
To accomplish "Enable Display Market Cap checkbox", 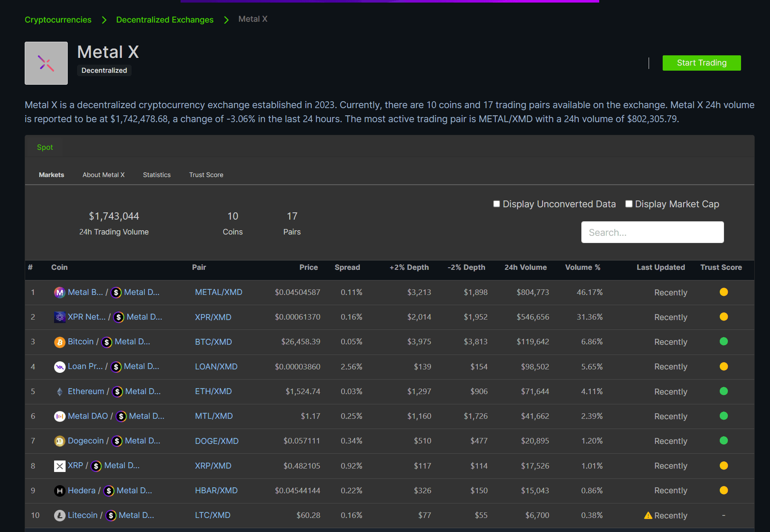I will coord(629,204).
